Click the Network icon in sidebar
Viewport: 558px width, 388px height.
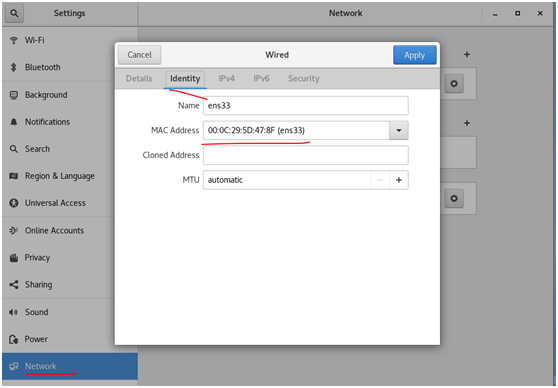pyautogui.click(x=14, y=366)
